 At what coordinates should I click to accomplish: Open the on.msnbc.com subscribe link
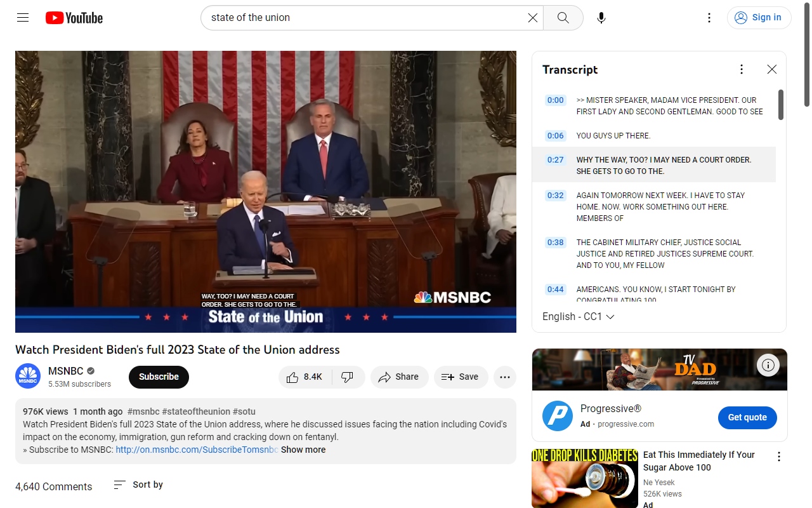(x=197, y=450)
